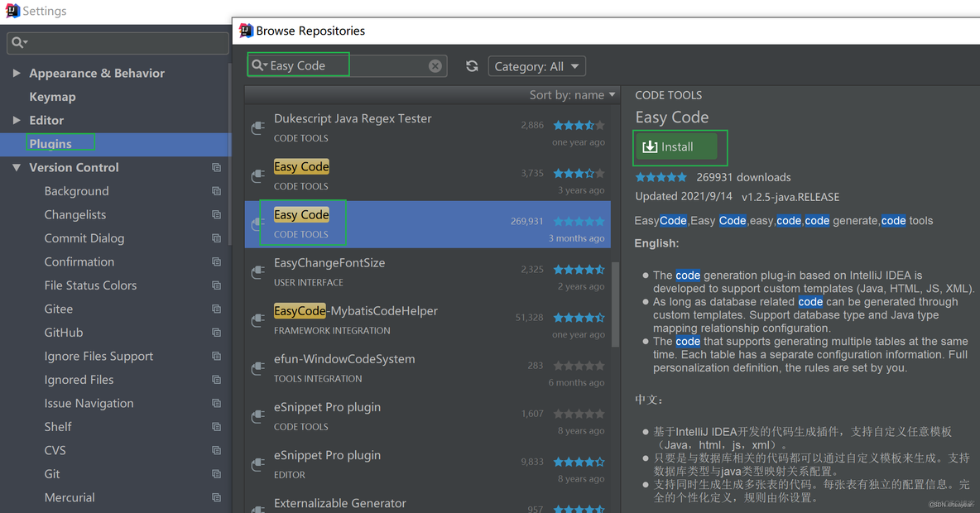Click plugin icon of eSnippet Pro plugin EDITOR
The width and height of the screenshot is (980, 513).
click(x=257, y=465)
